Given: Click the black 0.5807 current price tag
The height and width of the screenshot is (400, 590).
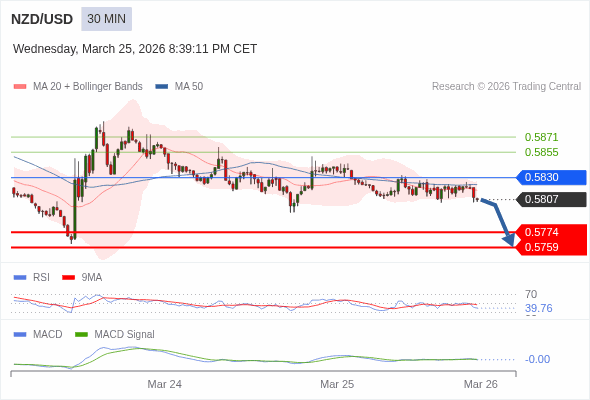Looking at the screenshot, I should tap(550, 199).
